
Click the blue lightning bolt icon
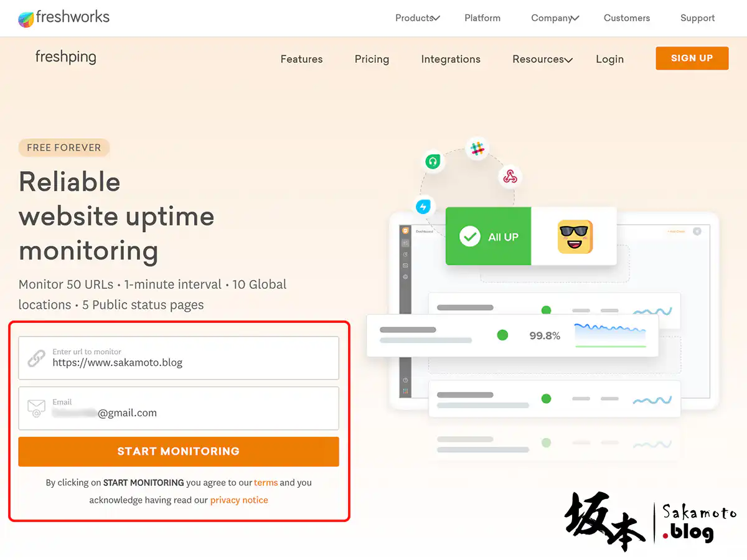pos(424,206)
